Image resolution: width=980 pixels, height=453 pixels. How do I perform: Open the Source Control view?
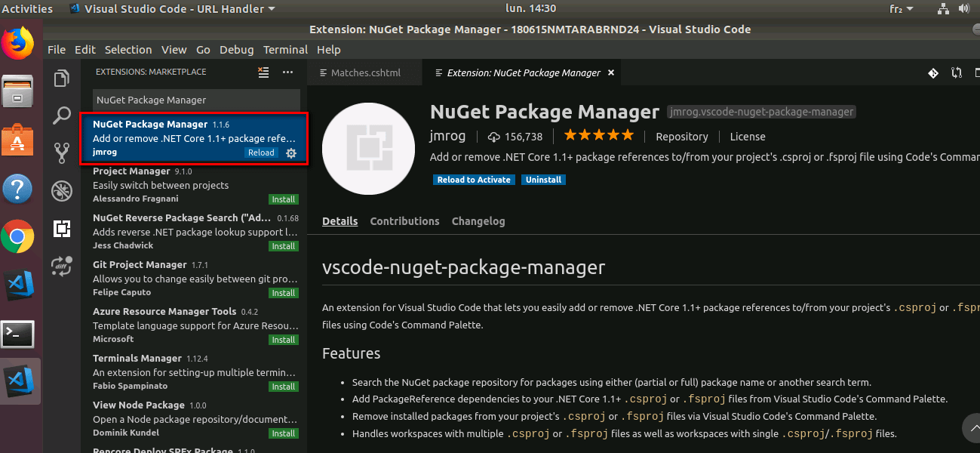point(62,153)
